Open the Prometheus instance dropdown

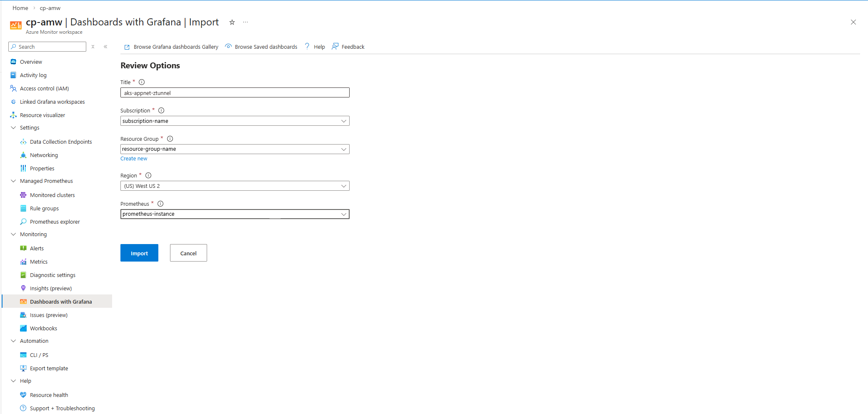click(235, 214)
